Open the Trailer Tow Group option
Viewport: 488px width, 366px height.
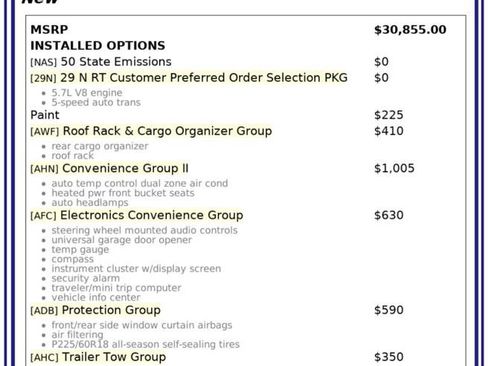(x=114, y=357)
